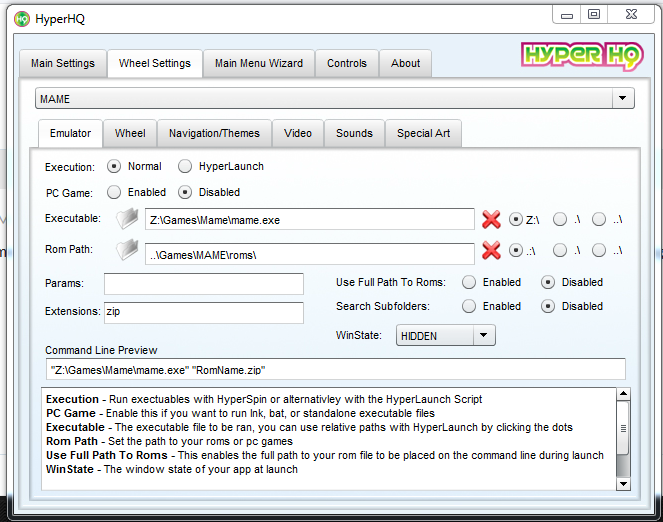Image resolution: width=663 pixels, height=522 pixels.
Task: Open the Navigation/Themes tab
Action: 214,133
